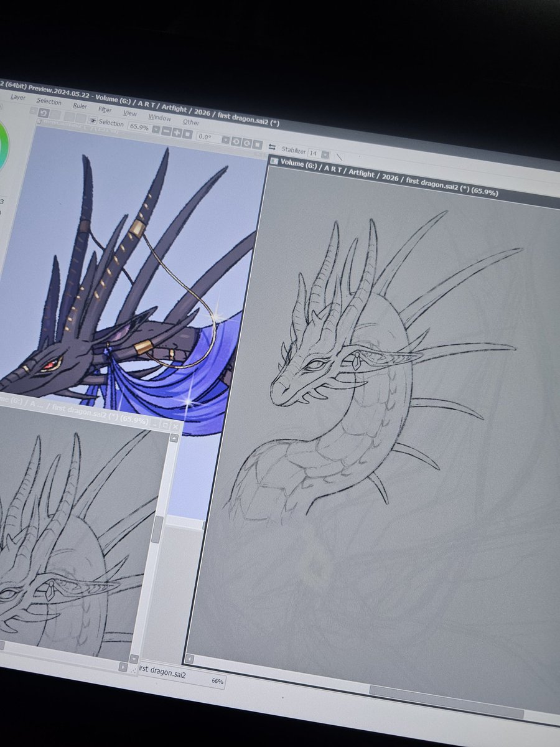This screenshot has height=747, width=560.
Task: Flip view horizontally with the double-arrow icon
Action: pyautogui.click(x=272, y=147)
